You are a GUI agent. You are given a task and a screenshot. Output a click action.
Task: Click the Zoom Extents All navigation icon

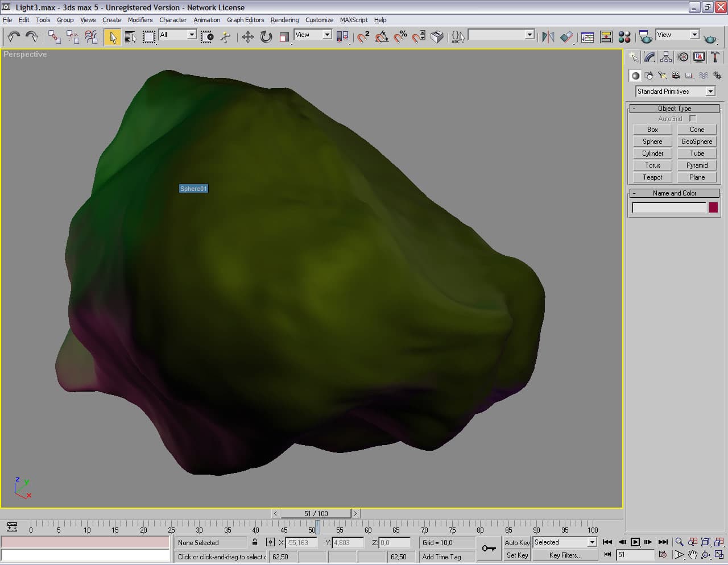pos(719,542)
